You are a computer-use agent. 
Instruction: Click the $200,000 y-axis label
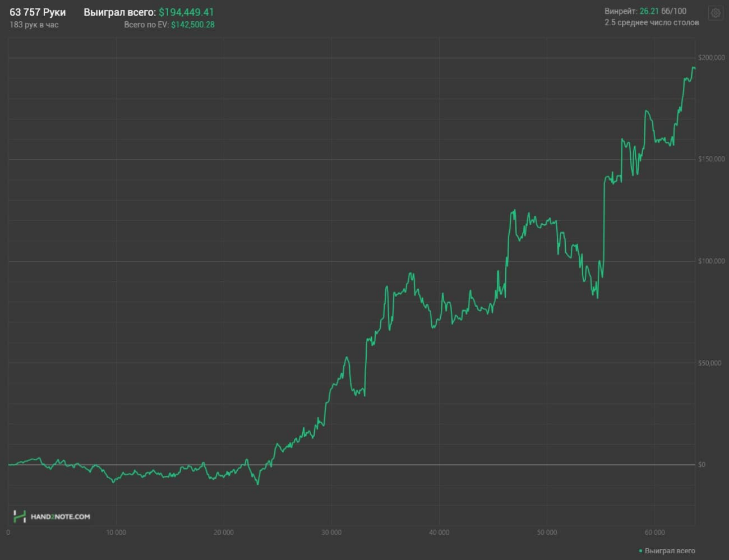click(711, 58)
